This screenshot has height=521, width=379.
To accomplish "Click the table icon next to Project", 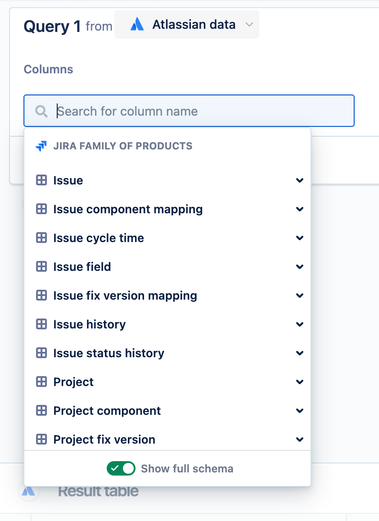I will pyautogui.click(x=41, y=382).
